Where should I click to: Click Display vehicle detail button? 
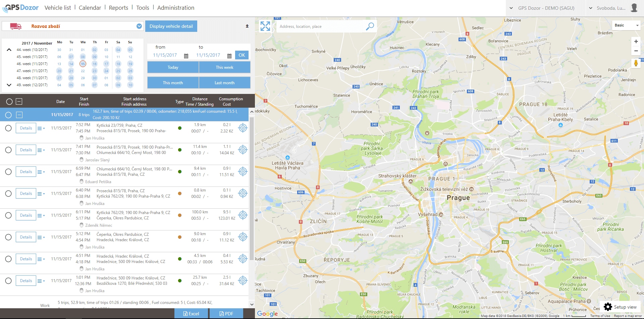click(171, 26)
